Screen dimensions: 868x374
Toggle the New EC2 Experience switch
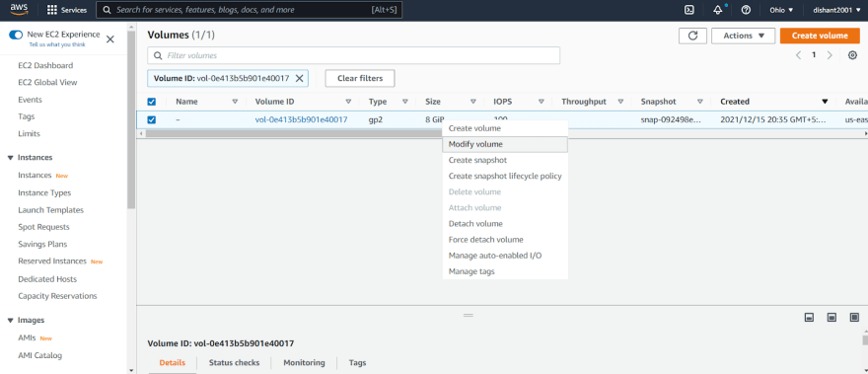coord(16,35)
